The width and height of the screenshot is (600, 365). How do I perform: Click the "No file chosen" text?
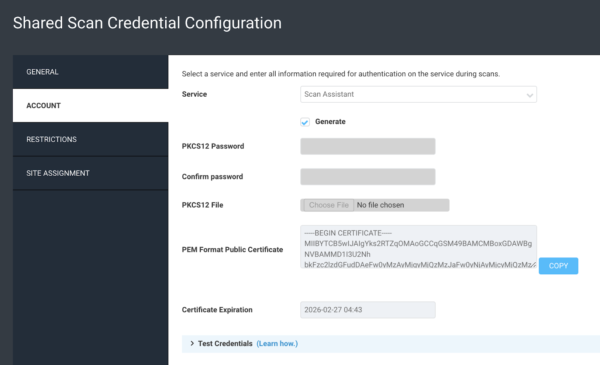[380, 205]
